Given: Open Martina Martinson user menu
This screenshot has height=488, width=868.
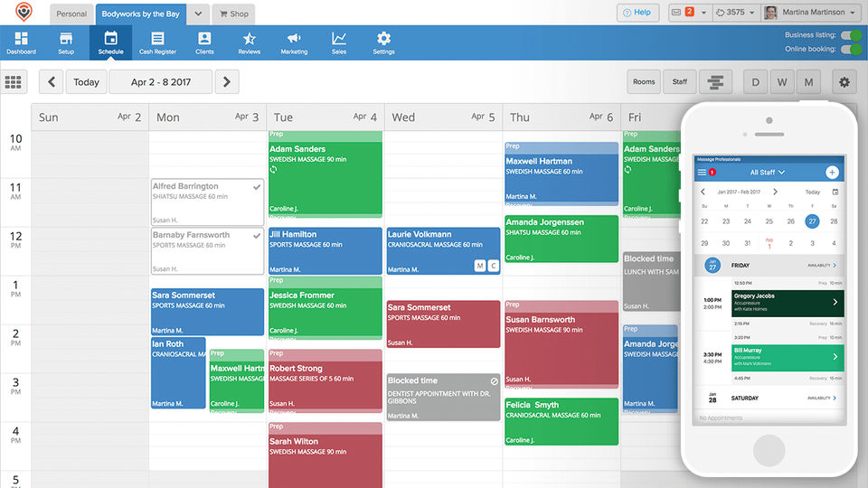Looking at the screenshot, I should [x=810, y=12].
